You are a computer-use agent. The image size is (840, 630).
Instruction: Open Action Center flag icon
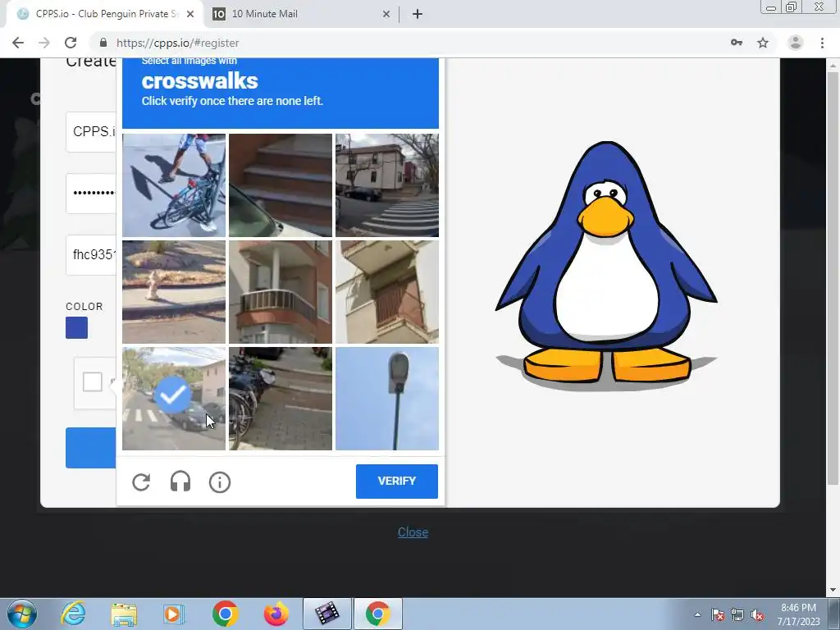718,614
